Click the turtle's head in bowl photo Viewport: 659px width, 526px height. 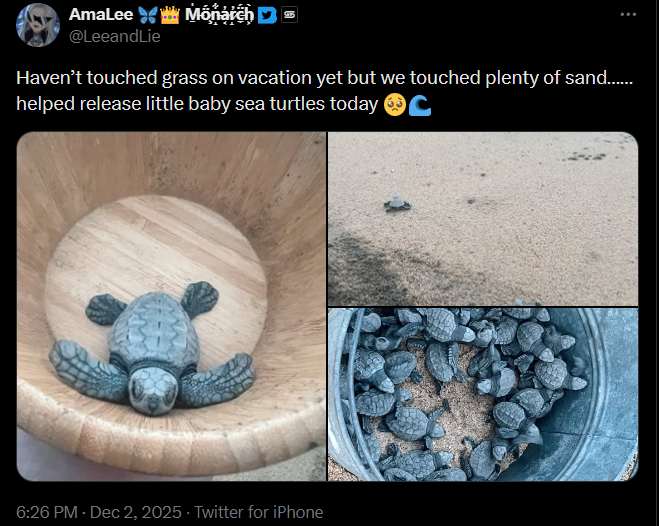(153, 391)
